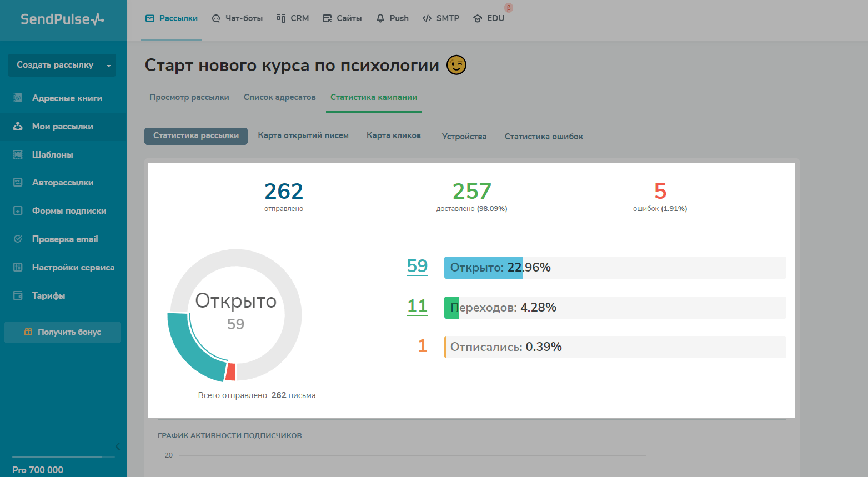Select the Статистика ошибок tab

tap(544, 137)
